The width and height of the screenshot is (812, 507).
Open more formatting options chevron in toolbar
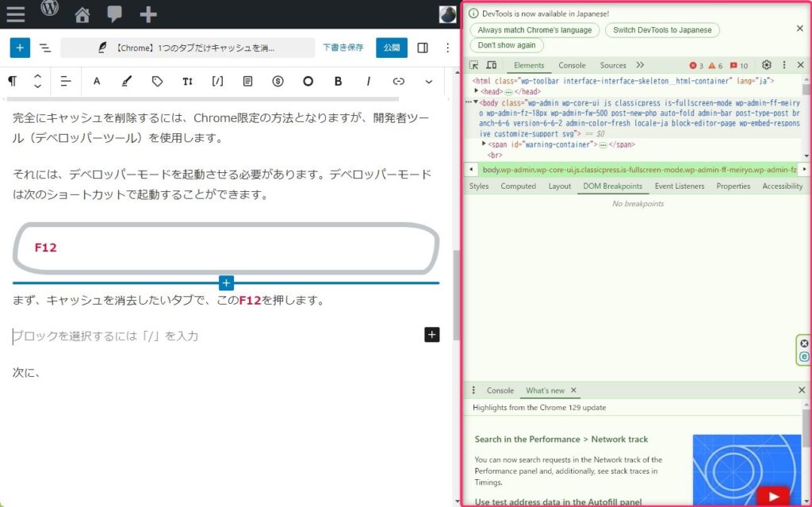coord(429,81)
